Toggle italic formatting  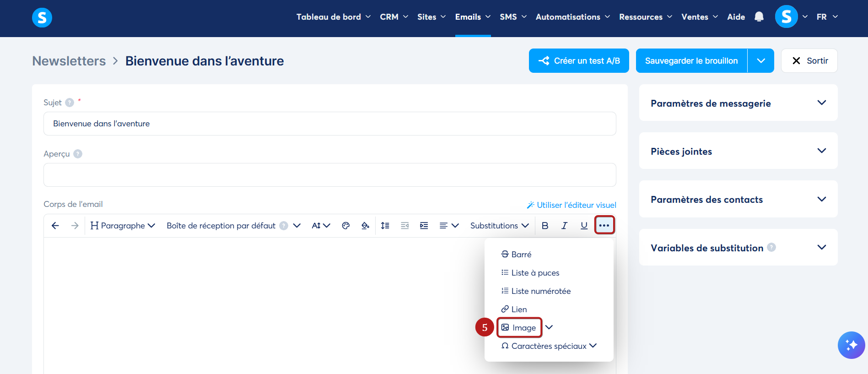[x=565, y=226]
